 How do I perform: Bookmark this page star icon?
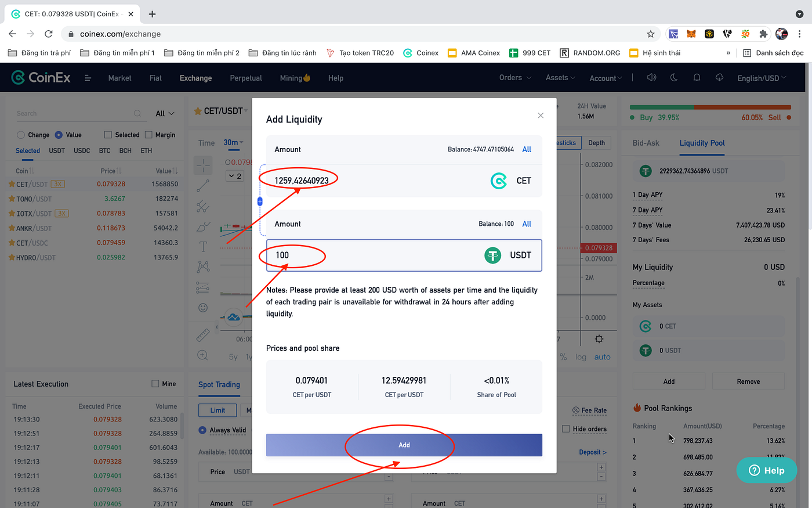pyautogui.click(x=651, y=34)
